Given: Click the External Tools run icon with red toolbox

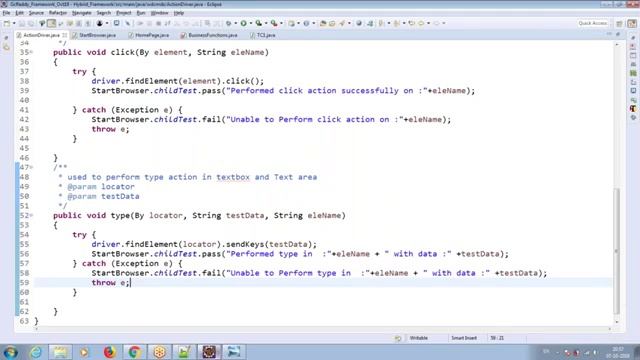Looking at the screenshot, I should [274, 23].
